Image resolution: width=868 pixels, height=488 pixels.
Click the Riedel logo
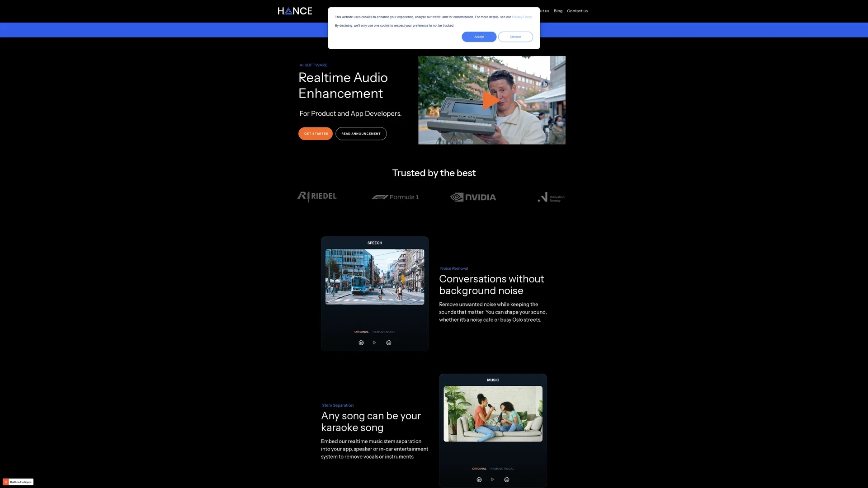tap(317, 196)
